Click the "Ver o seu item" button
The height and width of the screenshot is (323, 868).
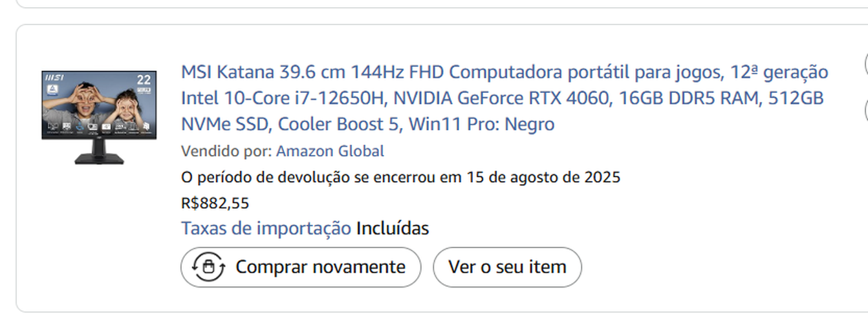click(507, 267)
